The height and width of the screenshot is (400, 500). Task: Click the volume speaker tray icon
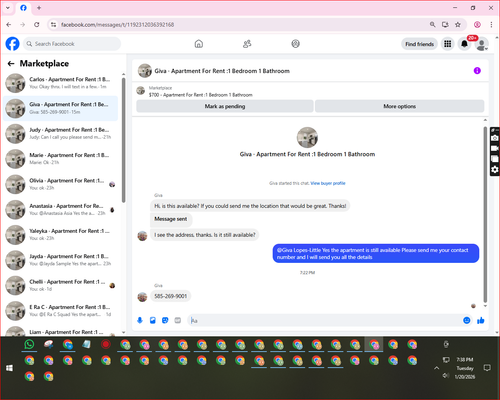point(445,376)
